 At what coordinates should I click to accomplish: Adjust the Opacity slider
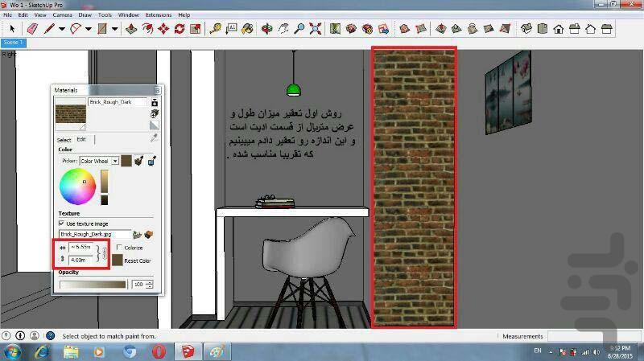pos(93,285)
